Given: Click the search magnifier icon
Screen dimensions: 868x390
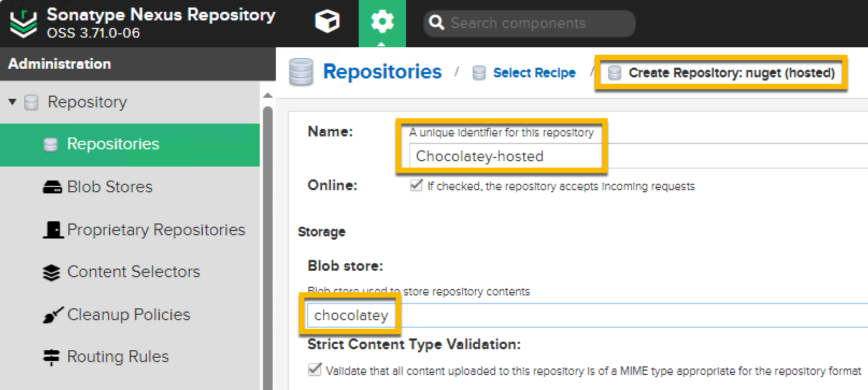Looking at the screenshot, I should (x=437, y=23).
